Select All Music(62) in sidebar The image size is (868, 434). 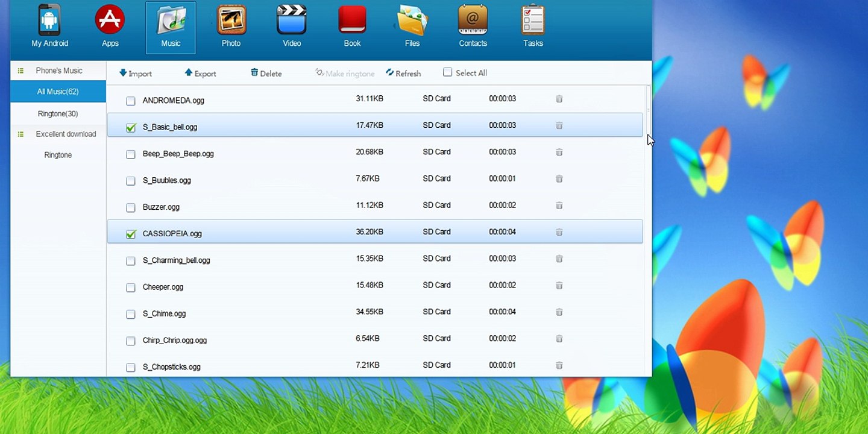[x=58, y=92]
